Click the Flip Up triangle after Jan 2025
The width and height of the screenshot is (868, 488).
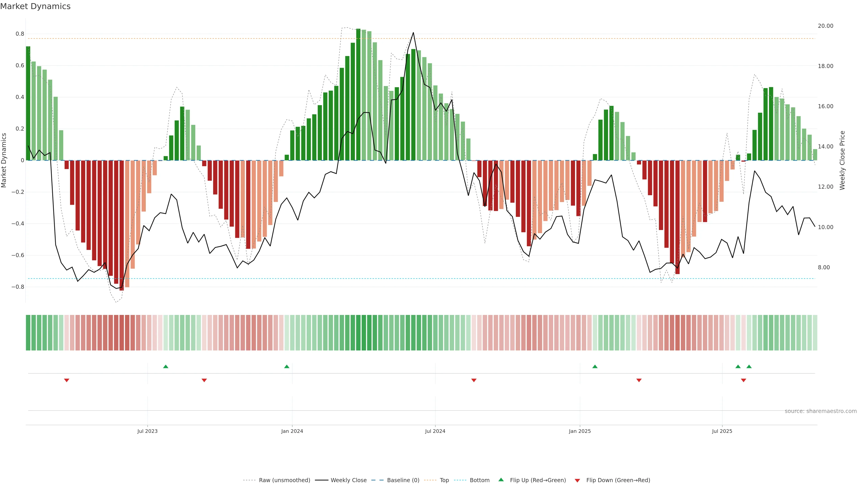click(595, 366)
